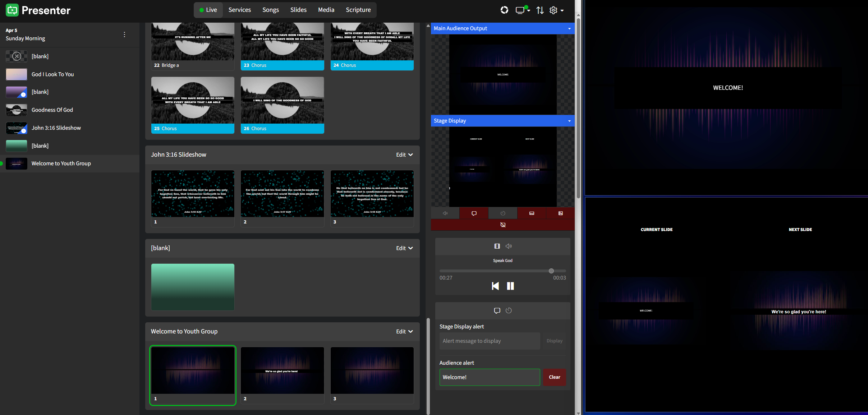Click the slide text icon in clear row
Screen dimensions: 868x415
pyautogui.click(x=532, y=213)
